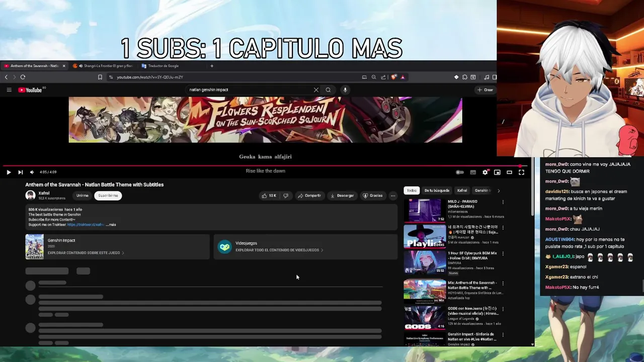Screen dimensions: 644x362
Task: Close the Anthem of the Savannah tab
Action: point(64,66)
